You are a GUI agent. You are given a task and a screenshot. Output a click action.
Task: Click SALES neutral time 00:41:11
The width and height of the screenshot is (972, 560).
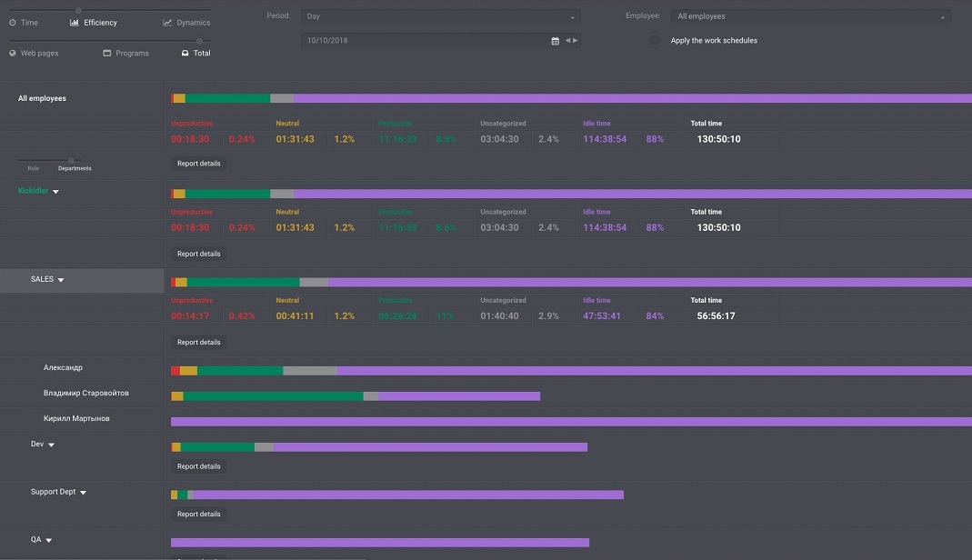click(x=296, y=316)
